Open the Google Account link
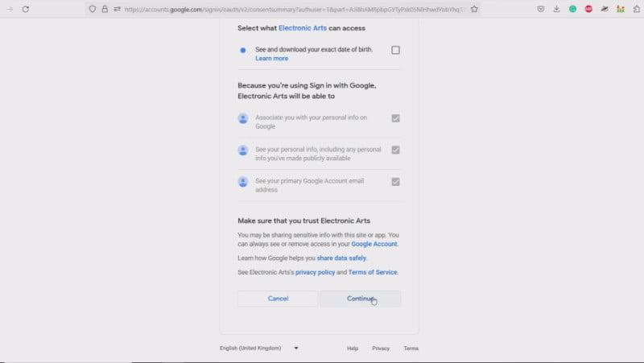This screenshot has height=363, width=644. [374, 244]
